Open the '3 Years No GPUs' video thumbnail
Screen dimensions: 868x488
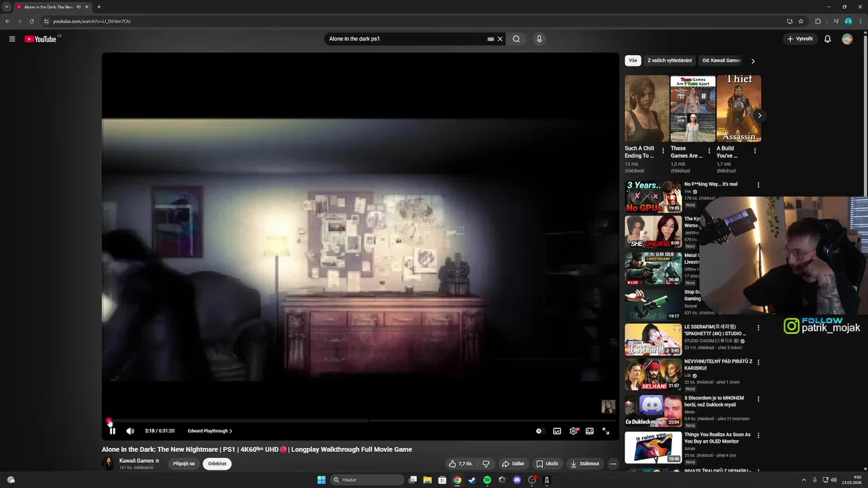point(653,196)
